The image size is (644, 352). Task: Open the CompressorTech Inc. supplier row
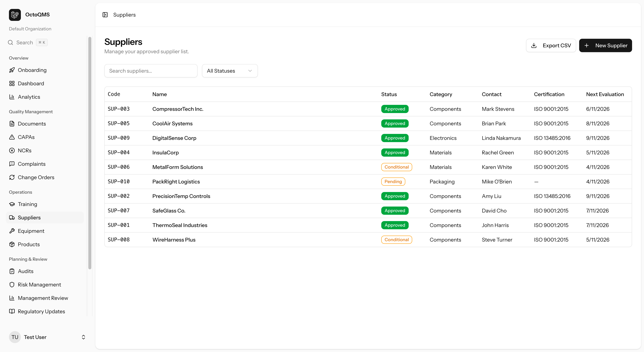(368, 109)
